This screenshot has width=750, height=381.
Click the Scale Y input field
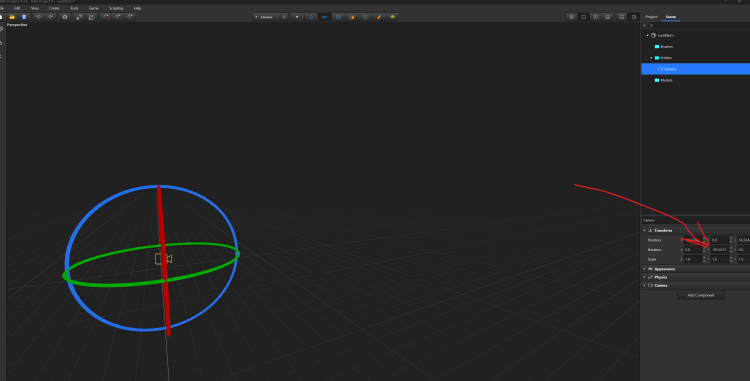pyautogui.click(x=719, y=259)
